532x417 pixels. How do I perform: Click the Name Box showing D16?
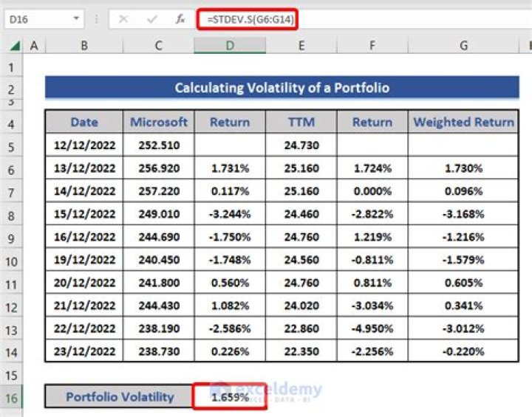tap(37, 20)
